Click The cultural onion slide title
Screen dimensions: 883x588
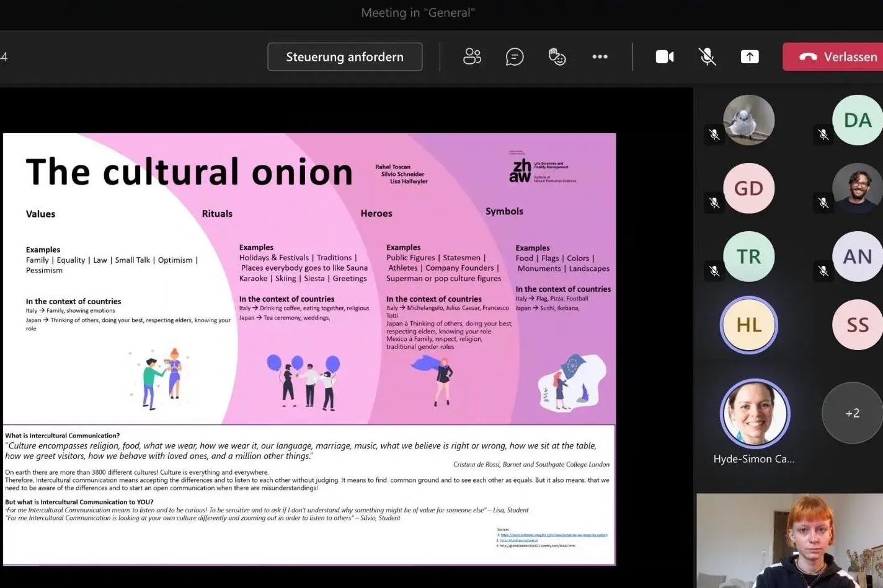click(x=189, y=172)
